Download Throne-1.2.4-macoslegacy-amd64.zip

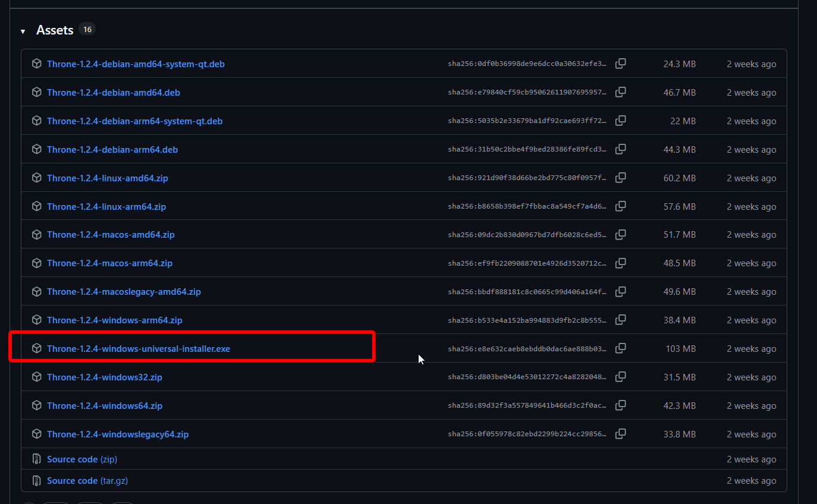pyautogui.click(x=124, y=291)
